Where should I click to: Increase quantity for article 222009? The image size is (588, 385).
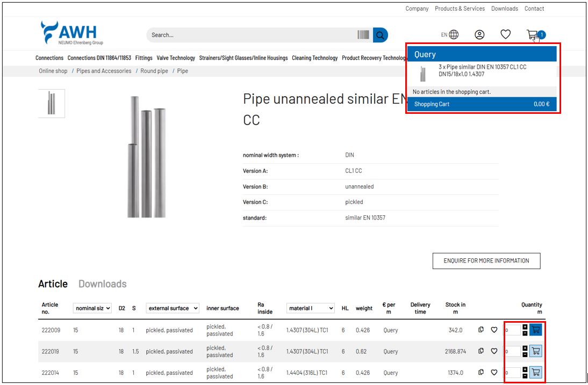tap(525, 326)
